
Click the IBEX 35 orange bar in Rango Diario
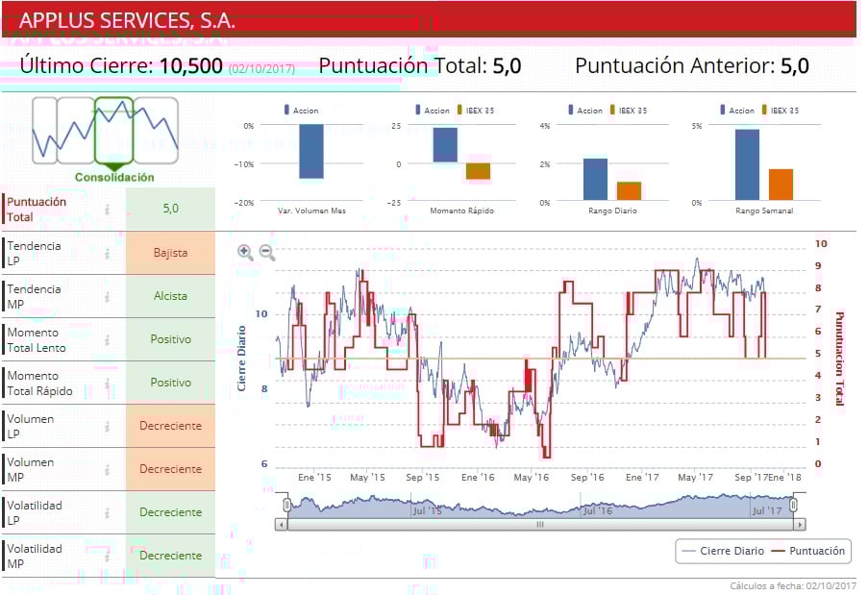coord(629,191)
